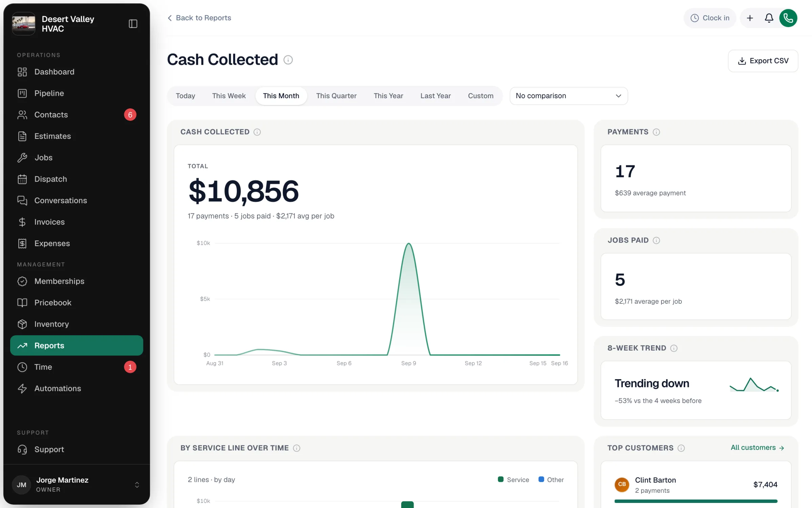
Task: Open notifications bell icon
Action: click(x=769, y=18)
